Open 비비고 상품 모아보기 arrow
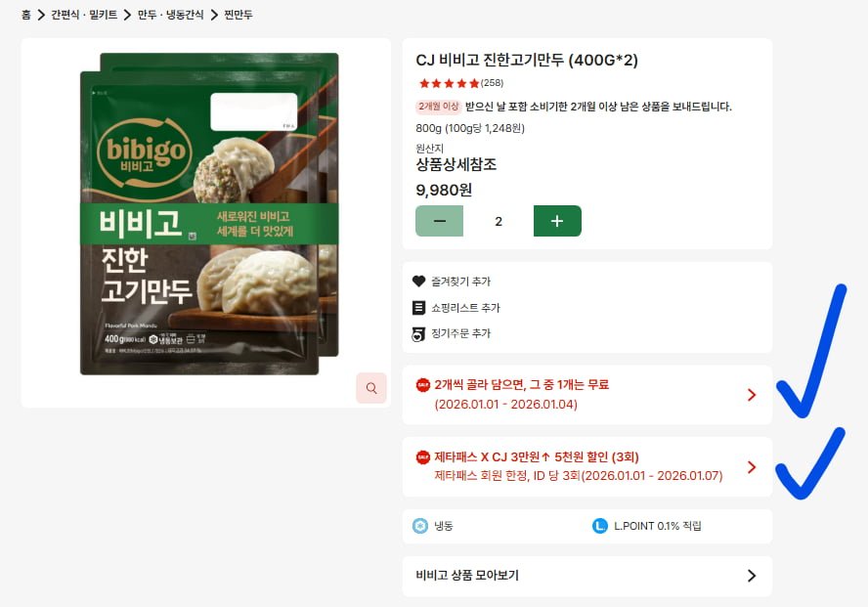 point(752,576)
